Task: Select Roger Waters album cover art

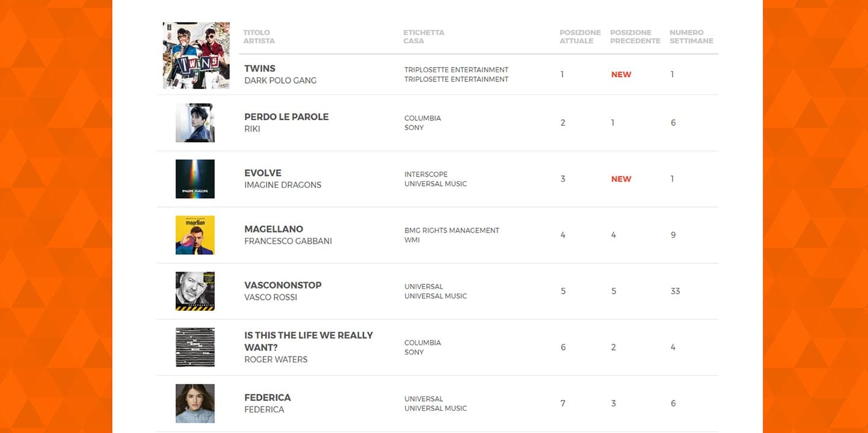Action: (x=195, y=347)
